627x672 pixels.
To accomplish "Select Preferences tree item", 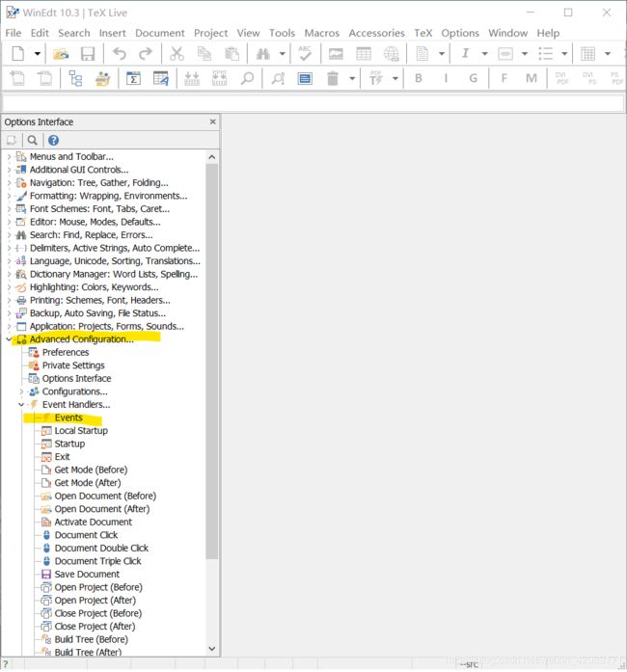I will coord(66,352).
